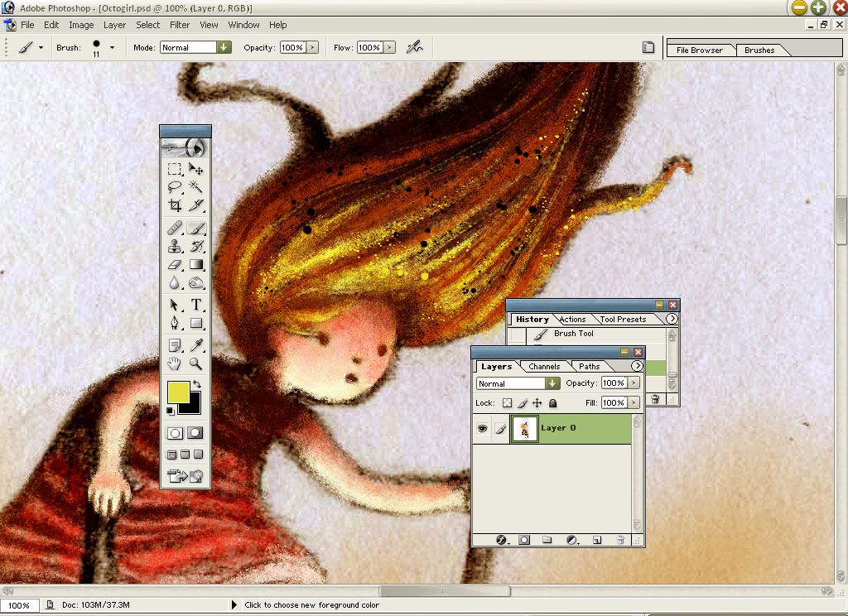Select the Healing Brush tool
Image resolution: width=848 pixels, height=616 pixels.
point(174,229)
